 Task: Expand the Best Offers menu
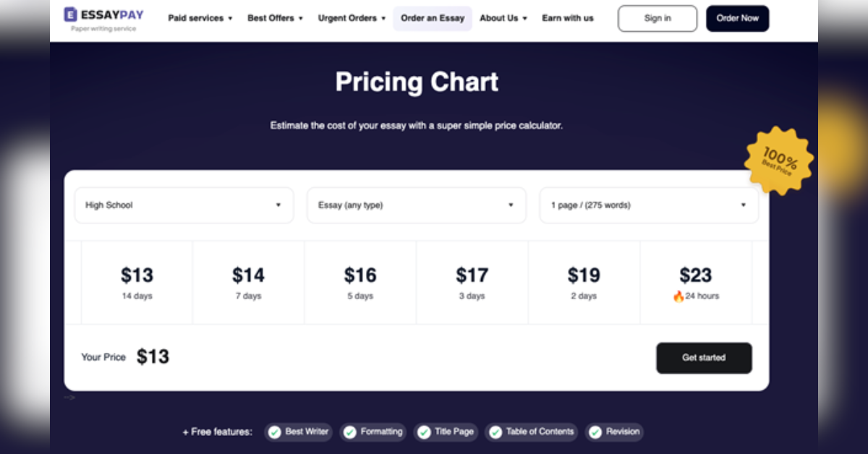point(276,18)
